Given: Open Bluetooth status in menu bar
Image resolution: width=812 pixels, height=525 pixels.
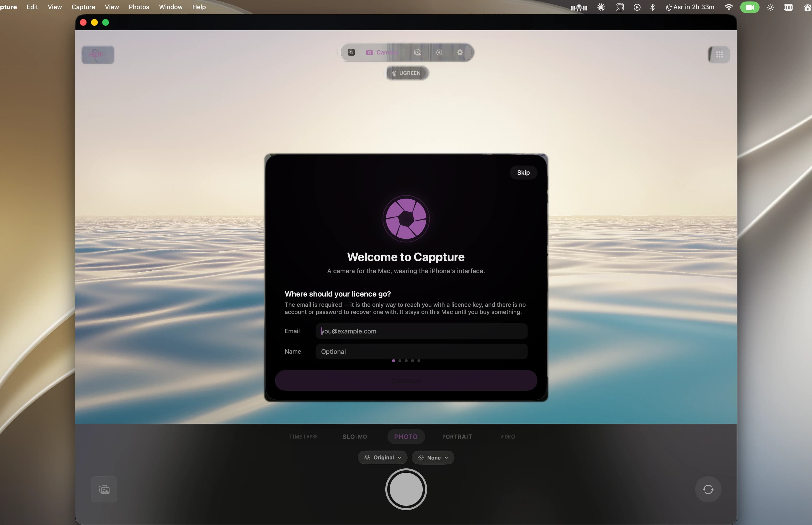Looking at the screenshot, I should pyautogui.click(x=652, y=7).
